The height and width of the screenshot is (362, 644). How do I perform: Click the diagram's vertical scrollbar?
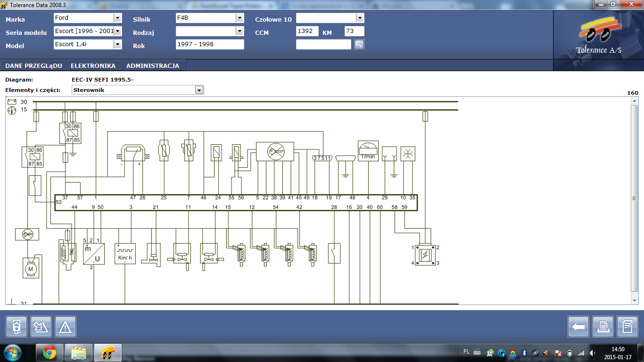635,198
